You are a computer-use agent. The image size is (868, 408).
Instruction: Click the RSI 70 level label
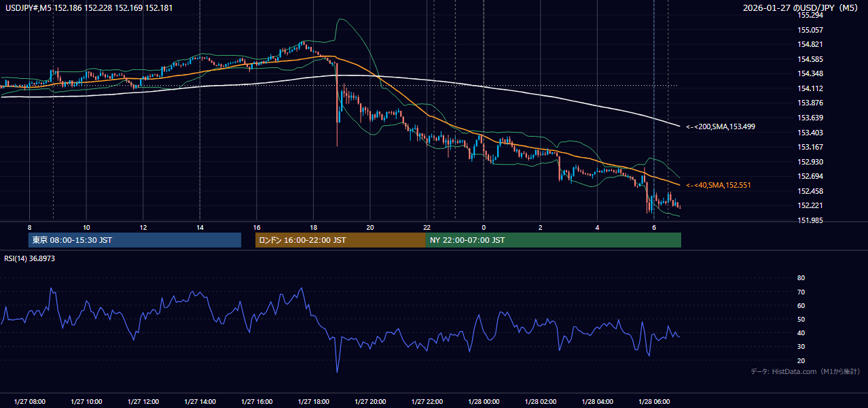[x=801, y=292]
